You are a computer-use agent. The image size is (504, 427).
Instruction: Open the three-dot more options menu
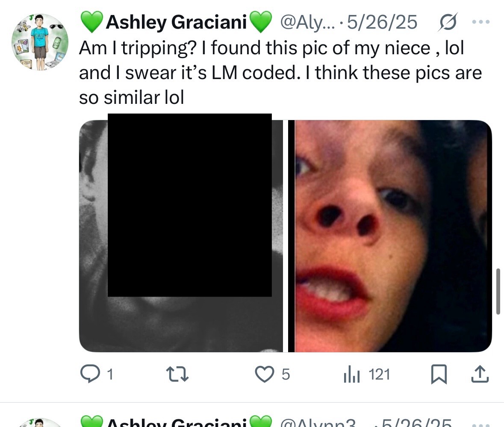(x=481, y=22)
